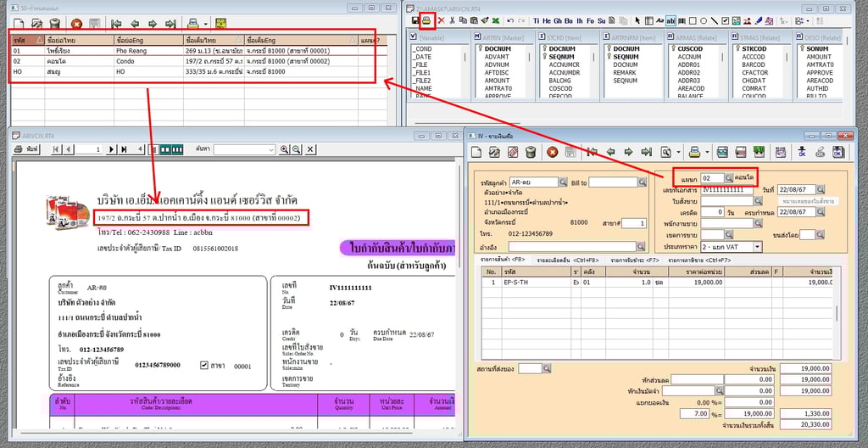Click the undo arrow in report designer
This screenshot has height=448, width=868.
tap(509, 20)
